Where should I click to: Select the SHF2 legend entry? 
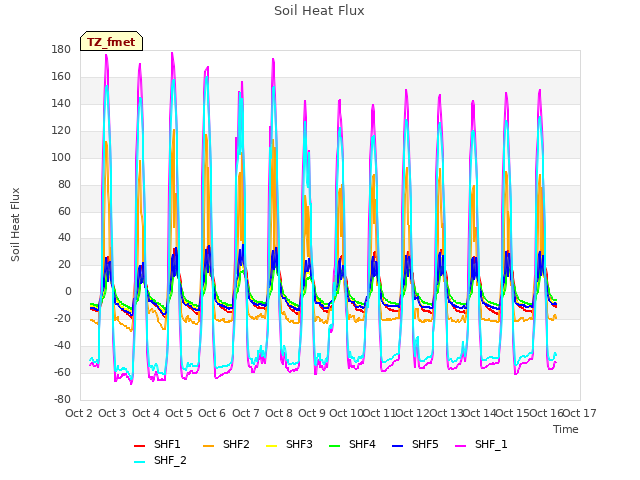point(226,444)
